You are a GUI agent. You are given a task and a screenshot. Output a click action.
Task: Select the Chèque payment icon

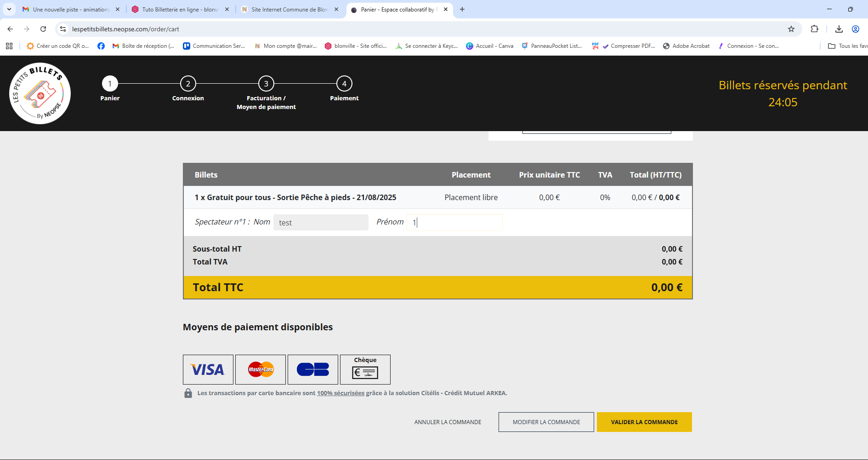[365, 369]
